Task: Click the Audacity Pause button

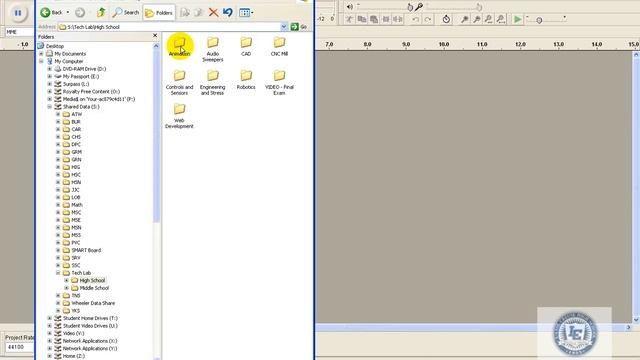Action: click(18, 13)
